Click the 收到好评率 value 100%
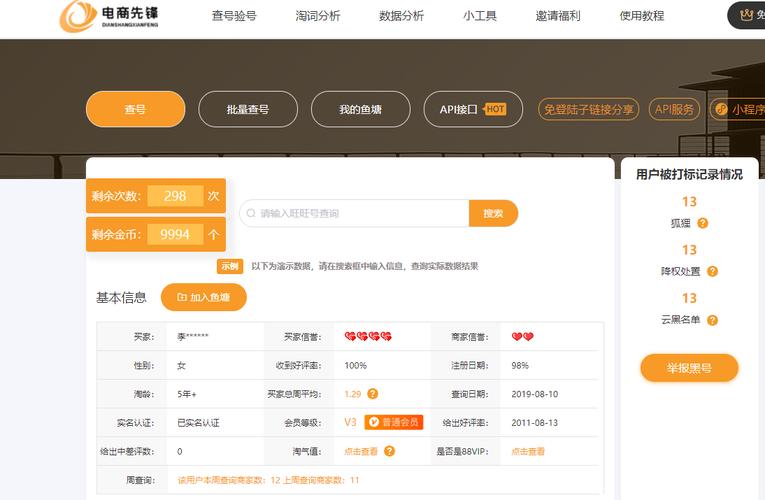The image size is (765, 500). 355,365
